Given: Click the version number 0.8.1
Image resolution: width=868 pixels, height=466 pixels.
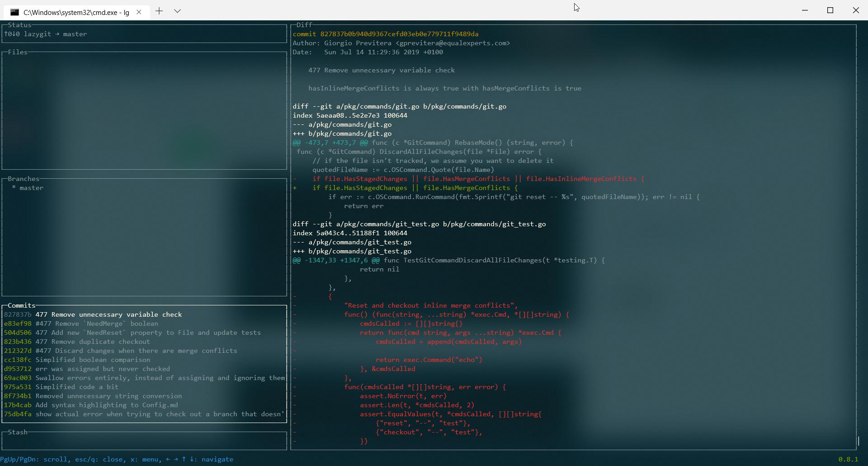Looking at the screenshot, I should (x=848, y=459).
